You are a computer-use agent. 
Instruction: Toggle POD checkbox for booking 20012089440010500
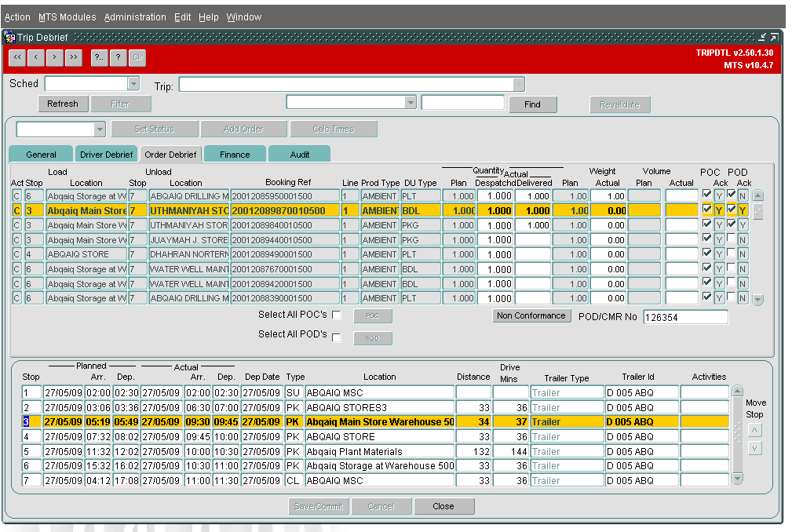pos(732,239)
